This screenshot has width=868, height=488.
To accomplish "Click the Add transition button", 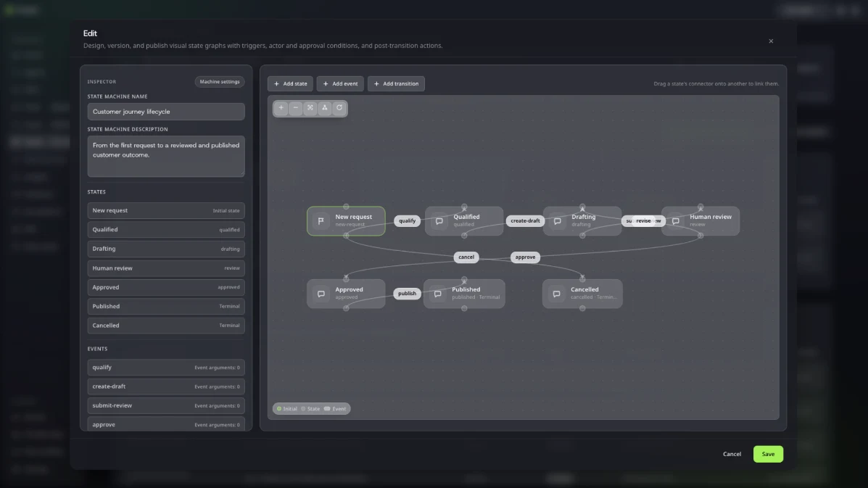I will (396, 83).
